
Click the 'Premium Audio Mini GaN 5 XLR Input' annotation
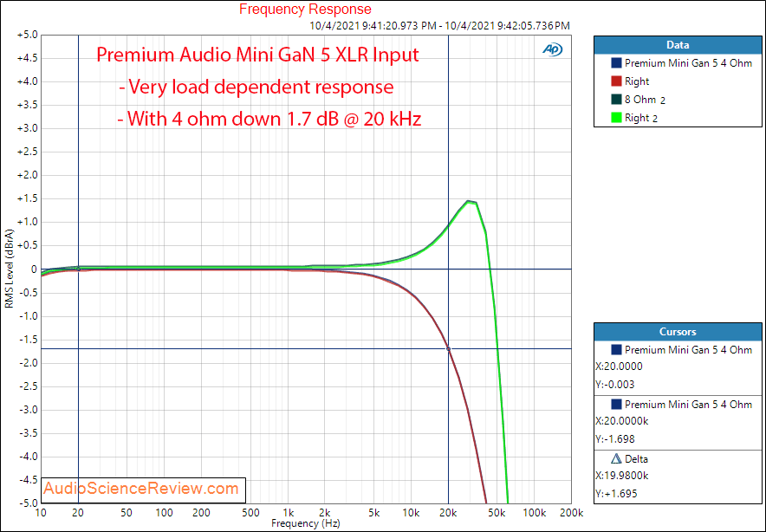(257, 55)
